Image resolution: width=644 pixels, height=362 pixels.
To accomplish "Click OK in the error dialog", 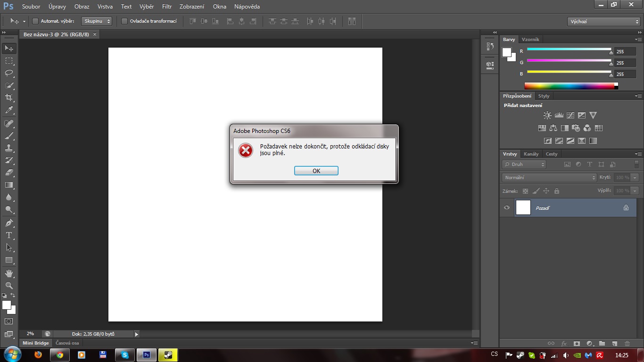I will tap(316, 171).
